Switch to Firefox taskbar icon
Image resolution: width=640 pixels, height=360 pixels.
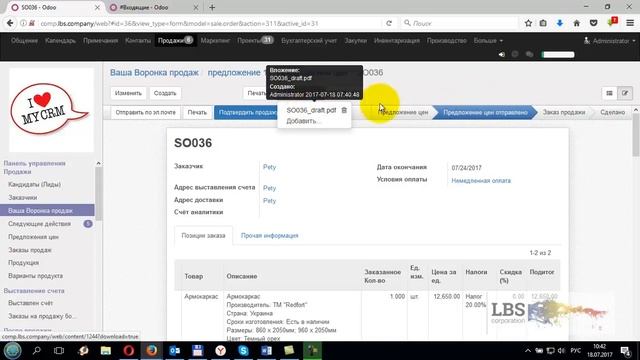(151, 351)
